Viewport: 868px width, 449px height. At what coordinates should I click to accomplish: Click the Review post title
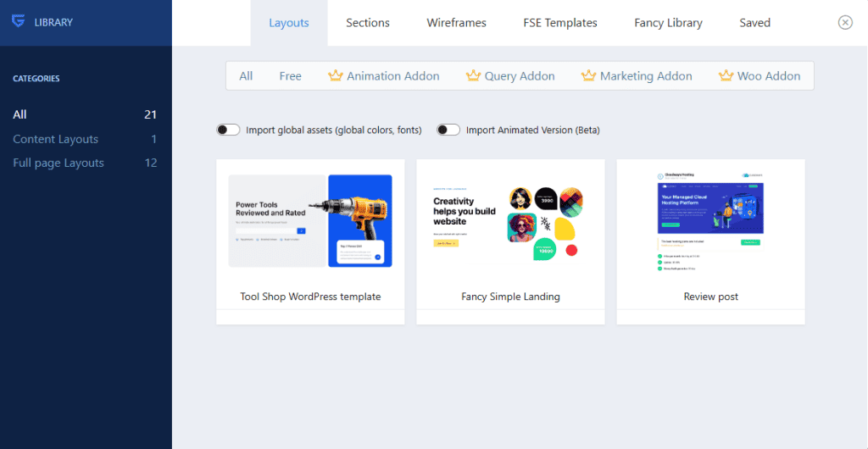coord(711,297)
